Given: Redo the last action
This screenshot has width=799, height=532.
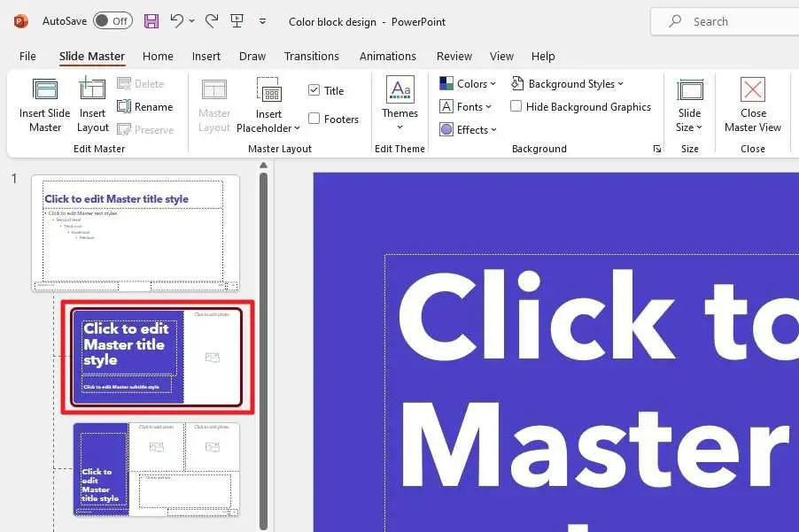Looking at the screenshot, I should 212,21.
